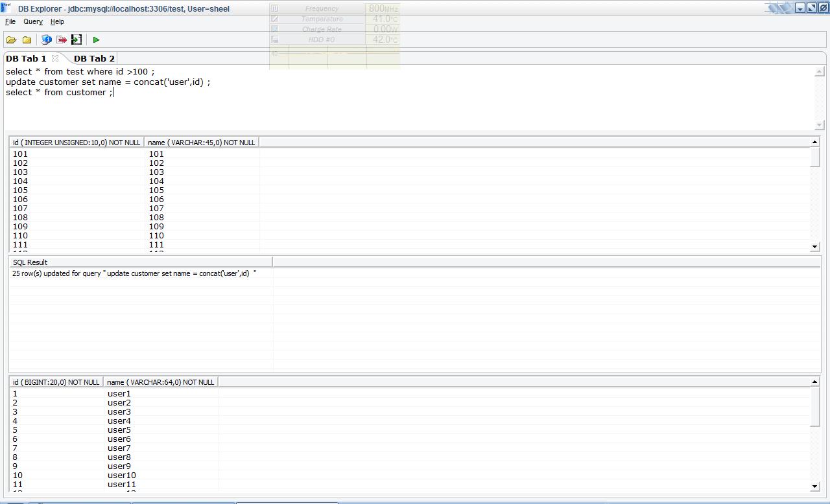Click name VARCHAR:45 column header
Screen dimensions: 830x504
[x=202, y=143]
